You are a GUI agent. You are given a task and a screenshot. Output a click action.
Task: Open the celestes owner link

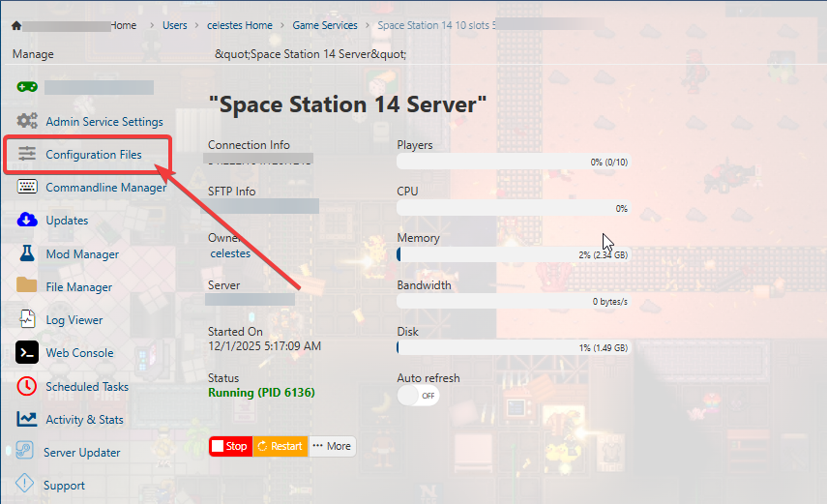click(230, 253)
